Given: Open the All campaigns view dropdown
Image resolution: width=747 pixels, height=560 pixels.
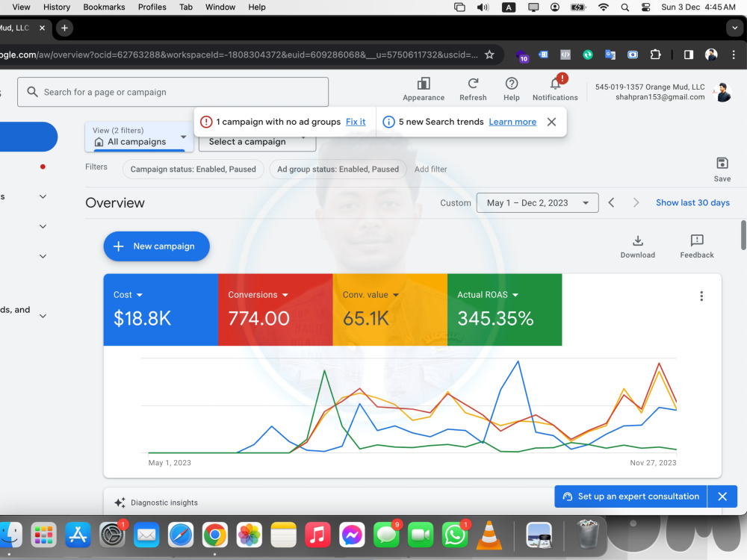Looking at the screenshot, I should 139,137.
